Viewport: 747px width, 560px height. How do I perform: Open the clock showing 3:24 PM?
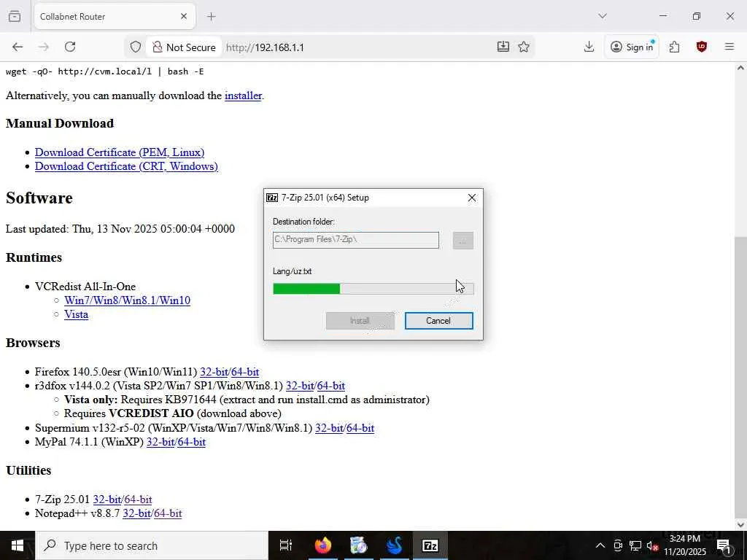pos(684,545)
